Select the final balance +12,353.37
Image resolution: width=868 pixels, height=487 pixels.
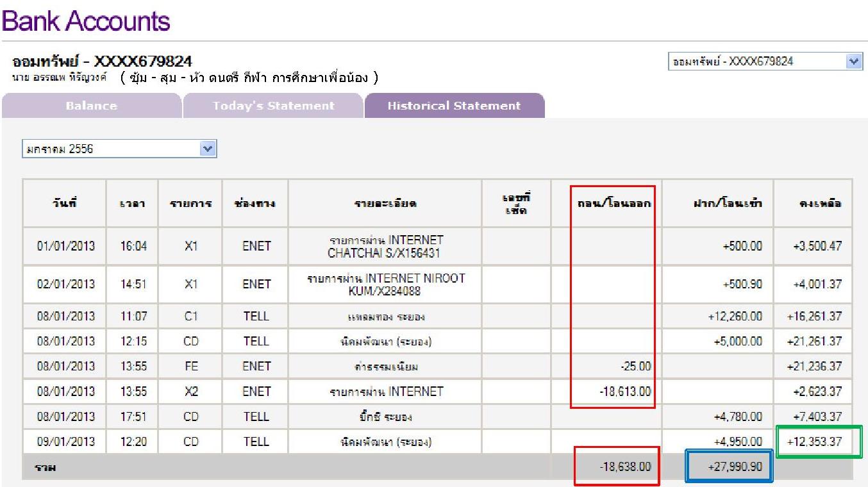[814, 442]
